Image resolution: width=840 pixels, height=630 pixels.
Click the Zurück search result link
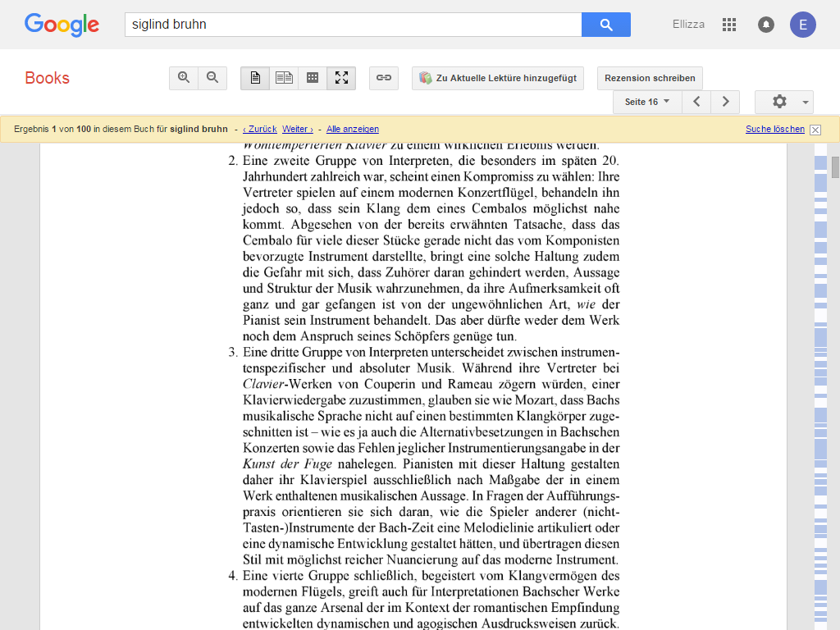[260, 129]
